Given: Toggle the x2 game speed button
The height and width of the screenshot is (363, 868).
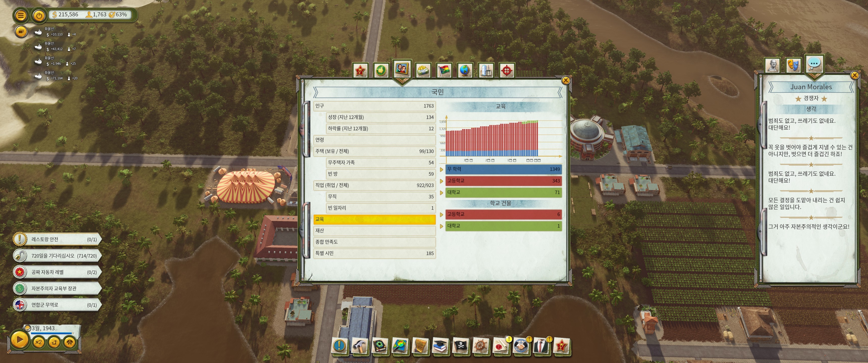Looking at the screenshot, I should [x=39, y=343].
